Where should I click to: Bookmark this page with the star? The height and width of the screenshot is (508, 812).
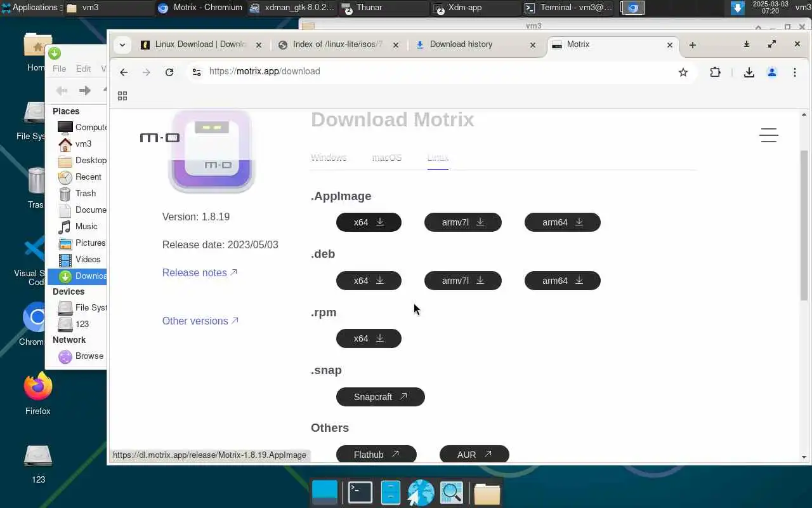(x=683, y=72)
